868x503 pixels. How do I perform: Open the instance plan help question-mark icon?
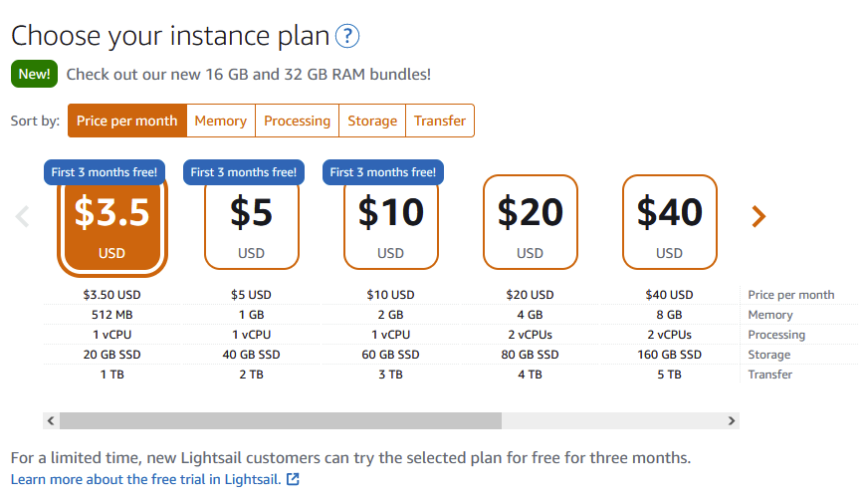[x=347, y=36]
